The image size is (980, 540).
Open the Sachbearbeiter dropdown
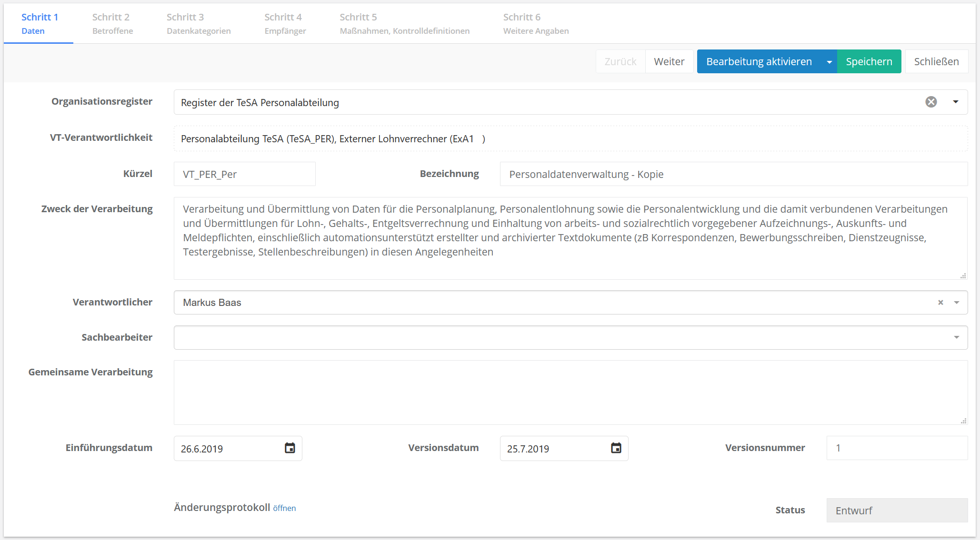coord(956,337)
